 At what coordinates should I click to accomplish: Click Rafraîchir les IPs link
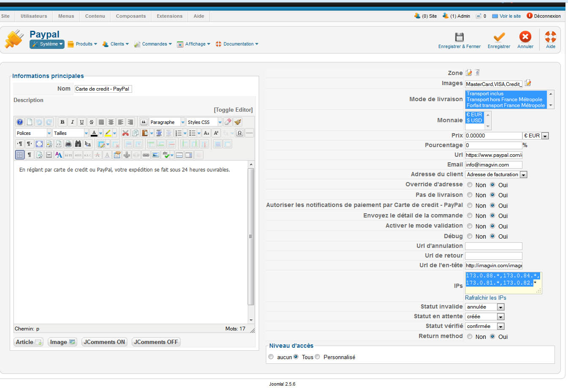tap(486, 298)
